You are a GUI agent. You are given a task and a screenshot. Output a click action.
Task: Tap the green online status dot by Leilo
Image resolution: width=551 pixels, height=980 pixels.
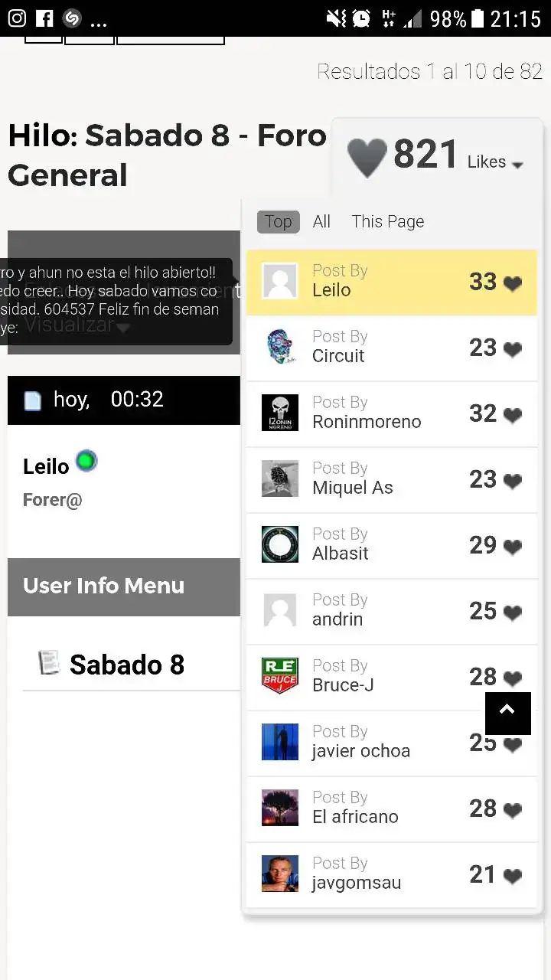[86, 461]
